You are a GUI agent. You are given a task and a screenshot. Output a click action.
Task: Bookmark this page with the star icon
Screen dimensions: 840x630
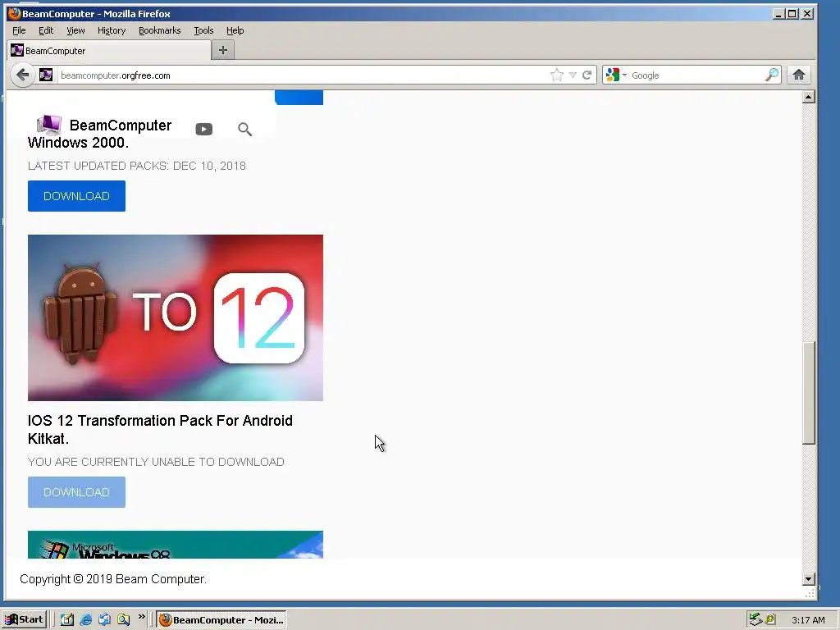557,75
